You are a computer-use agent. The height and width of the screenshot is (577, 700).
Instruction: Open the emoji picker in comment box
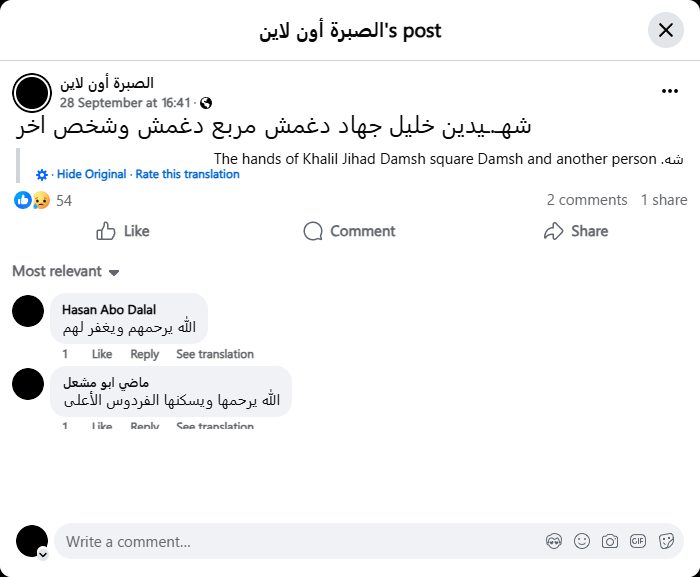[x=582, y=541]
